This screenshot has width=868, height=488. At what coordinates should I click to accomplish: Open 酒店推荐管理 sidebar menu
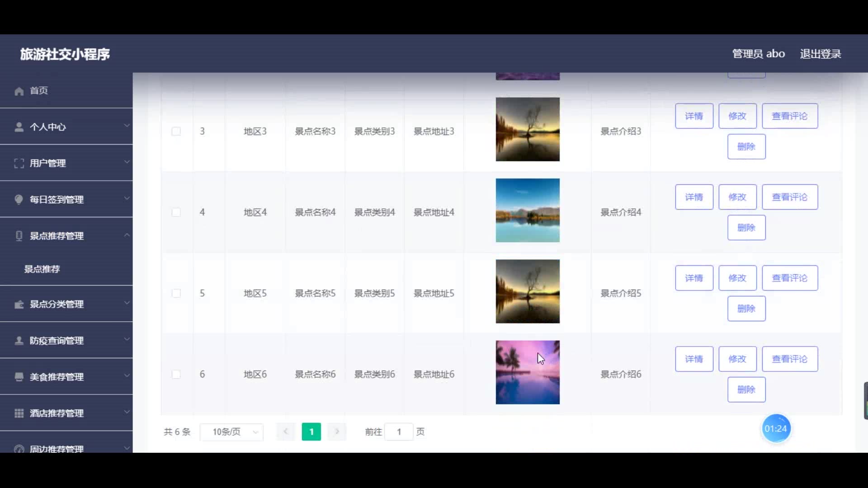[66, 413]
